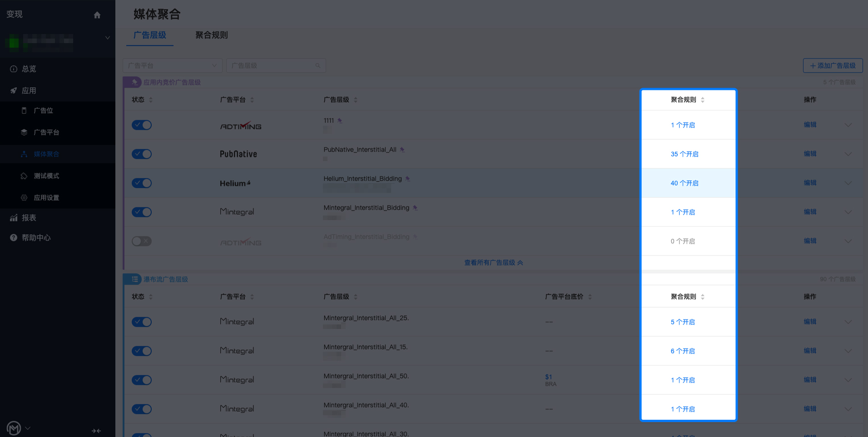Enable the AdTiming_Interstitial_Bidding toggle
Image resolution: width=868 pixels, height=437 pixels.
click(x=142, y=241)
